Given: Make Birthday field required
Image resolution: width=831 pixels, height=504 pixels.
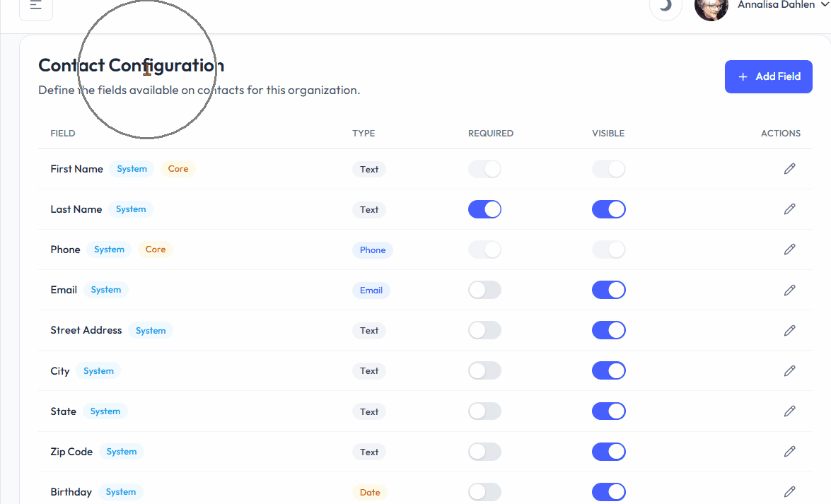Looking at the screenshot, I should point(484,492).
